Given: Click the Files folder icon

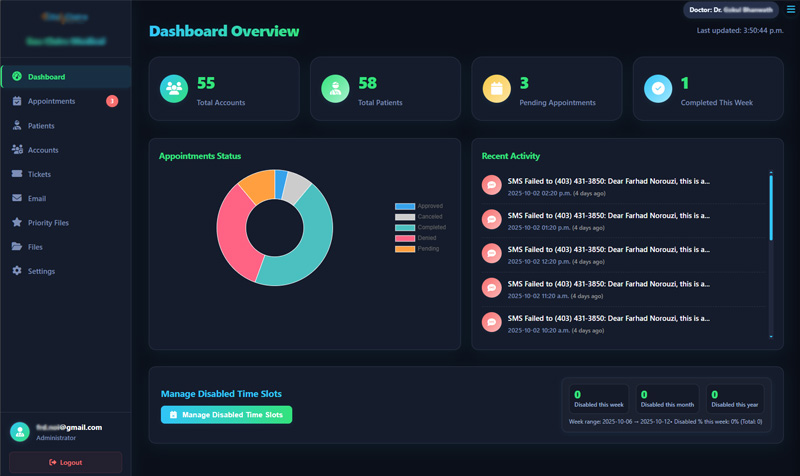Looking at the screenshot, I should 17,246.
